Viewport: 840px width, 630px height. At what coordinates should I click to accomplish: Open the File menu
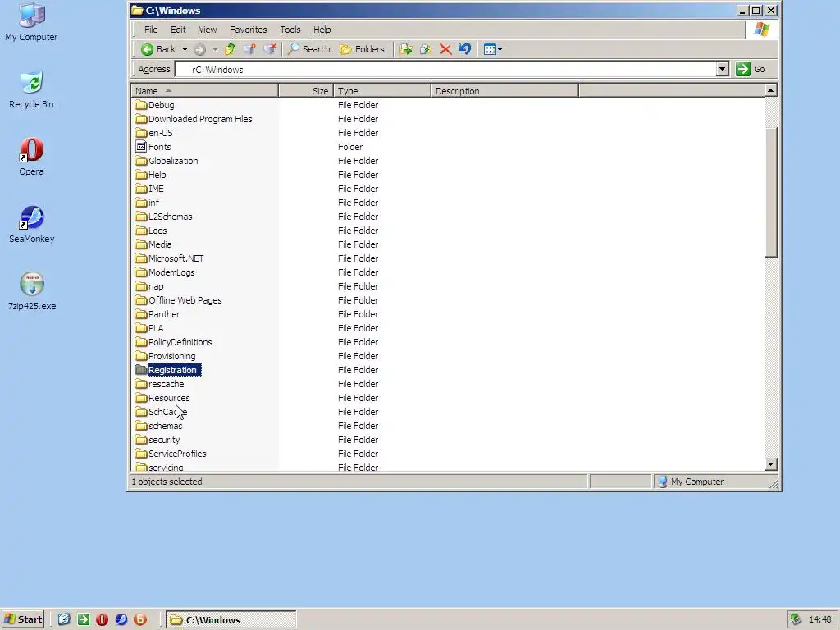(151, 30)
